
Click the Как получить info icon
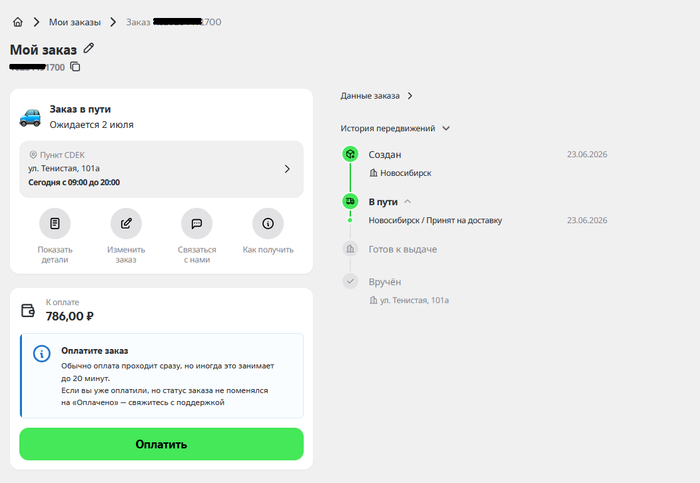(x=268, y=224)
